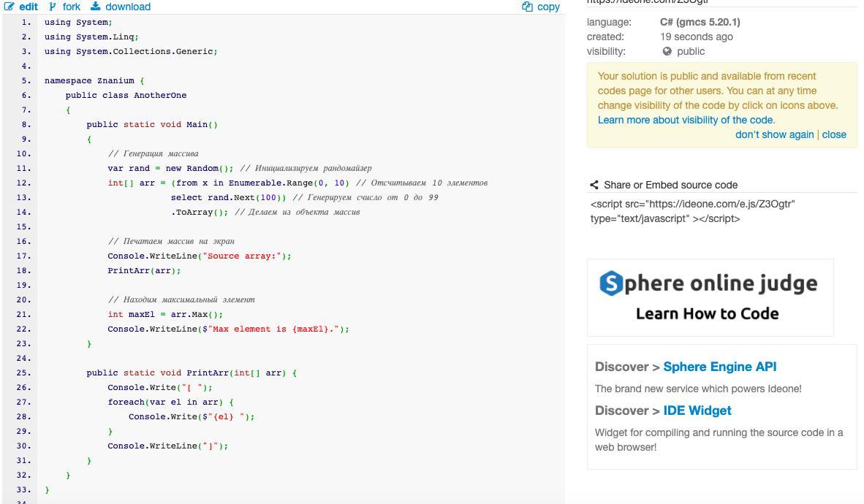Click the Sphere online judge logo icon

pos(611,283)
